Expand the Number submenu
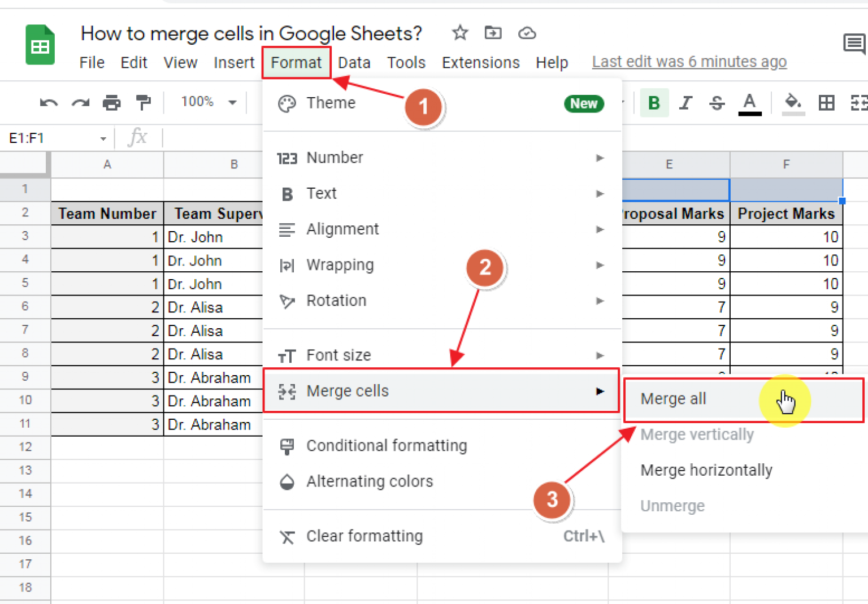This screenshot has width=868, height=604. [442, 158]
